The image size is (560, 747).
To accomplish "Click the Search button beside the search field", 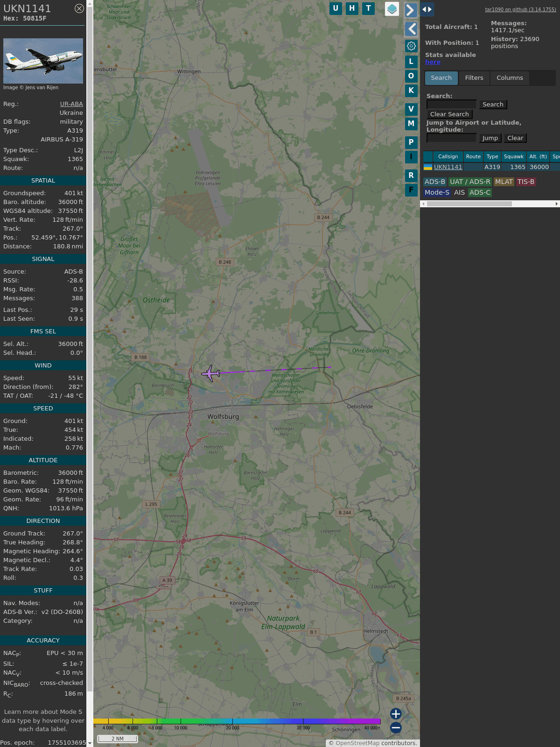I will coord(493,105).
